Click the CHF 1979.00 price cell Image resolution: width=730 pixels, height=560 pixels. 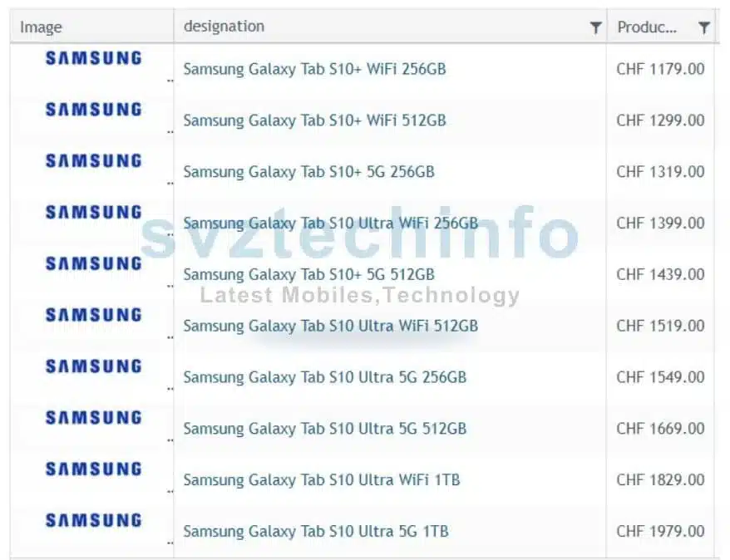click(x=660, y=531)
